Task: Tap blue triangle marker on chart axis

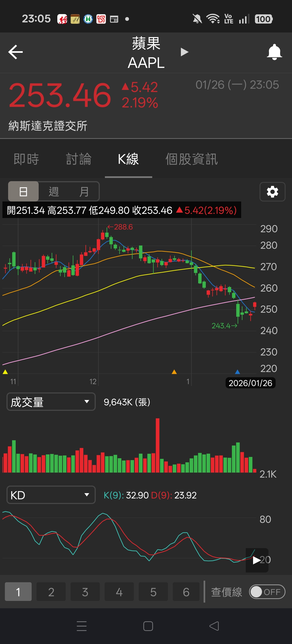Action: [237, 372]
